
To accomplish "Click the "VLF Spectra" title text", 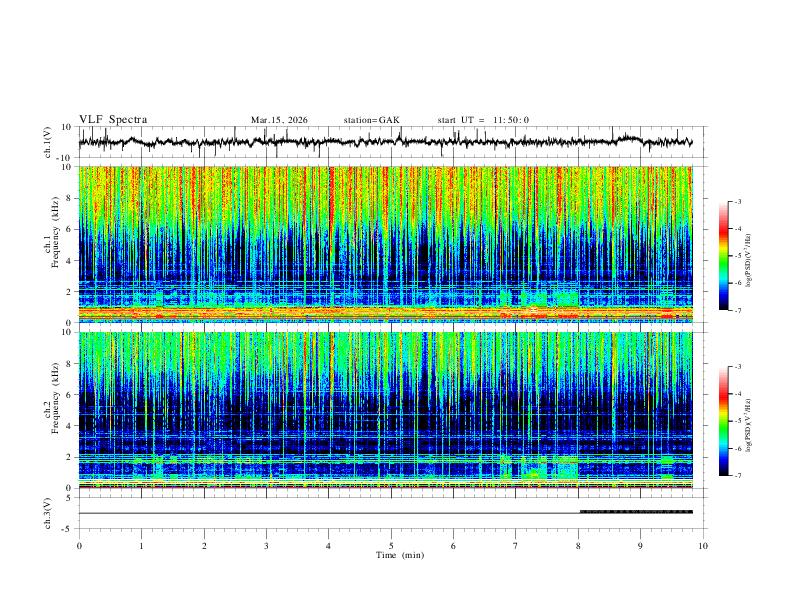I will (x=113, y=120).
